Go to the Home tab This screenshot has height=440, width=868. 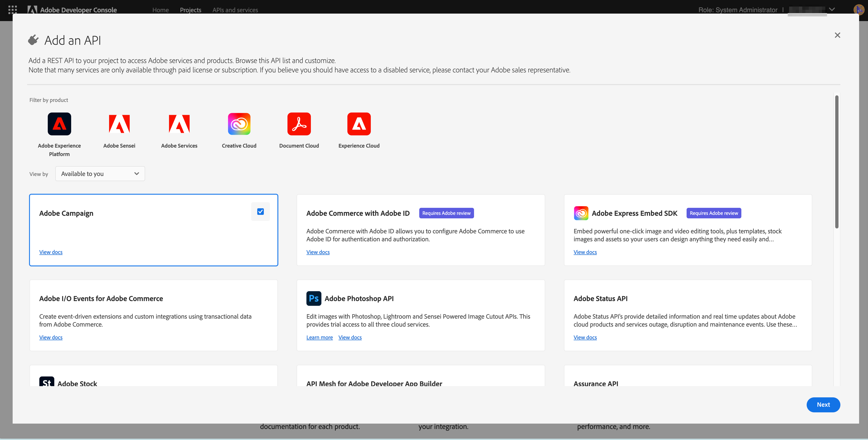click(x=160, y=10)
